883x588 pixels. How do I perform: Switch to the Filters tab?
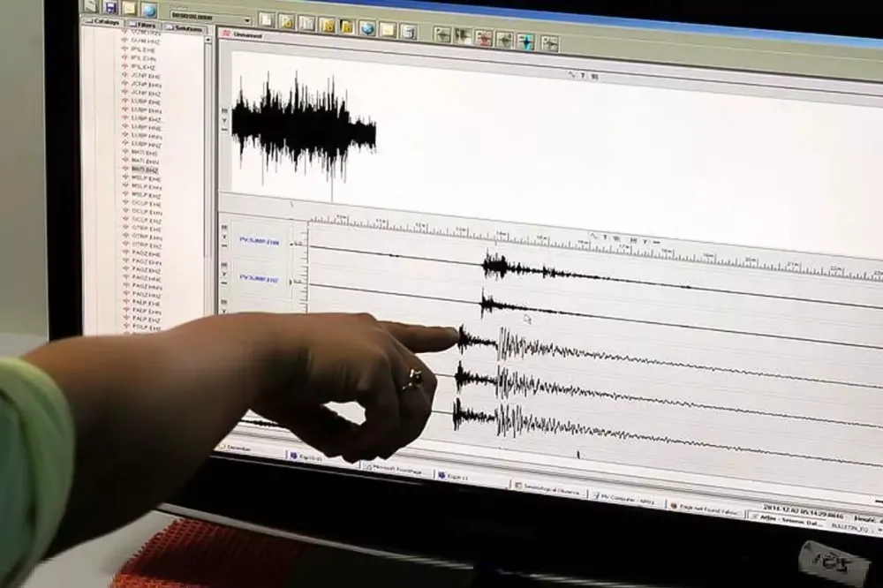point(143,25)
